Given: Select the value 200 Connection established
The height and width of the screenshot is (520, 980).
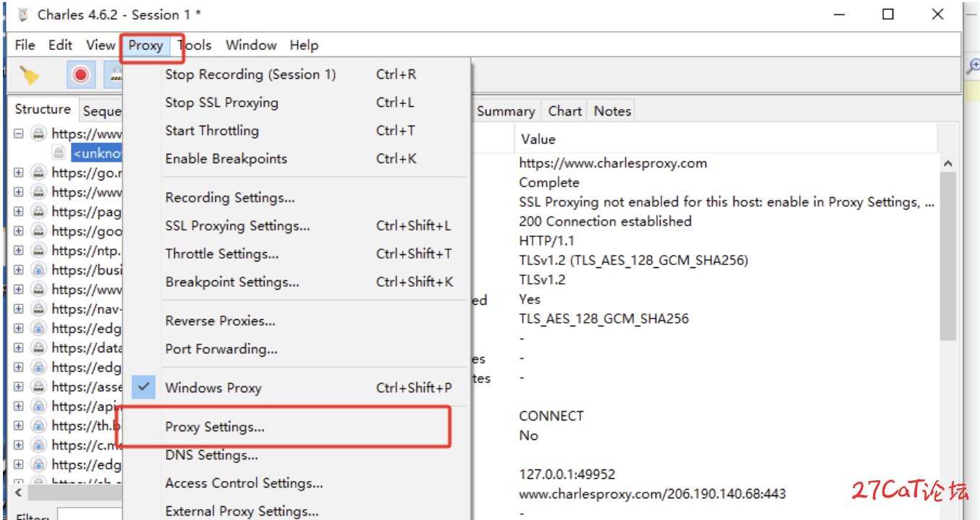Looking at the screenshot, I should tap(605, 221).
